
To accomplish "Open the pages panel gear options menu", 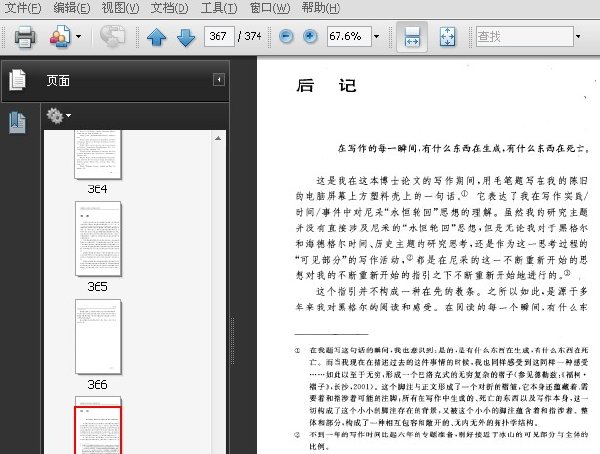I will pos(58,116).
